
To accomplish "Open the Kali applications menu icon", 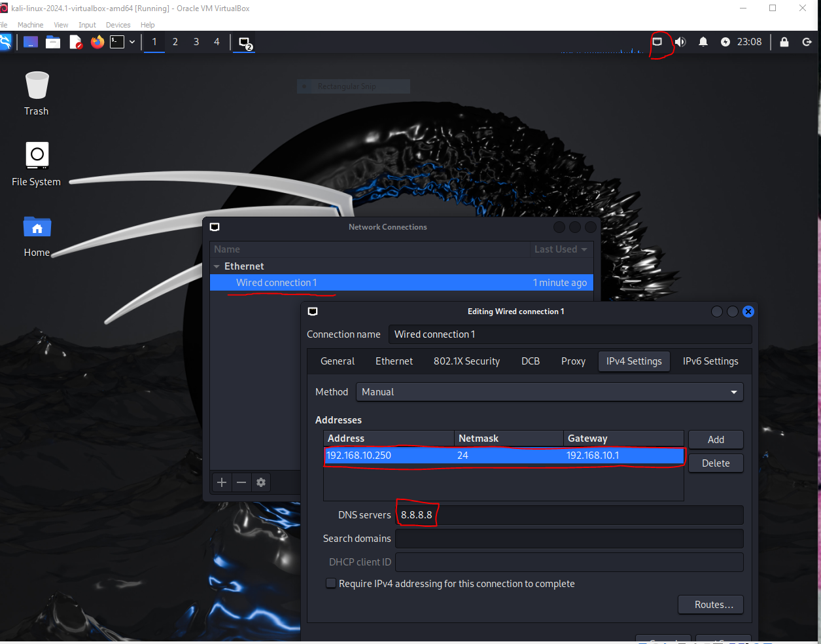I will [x=5, y=42].
